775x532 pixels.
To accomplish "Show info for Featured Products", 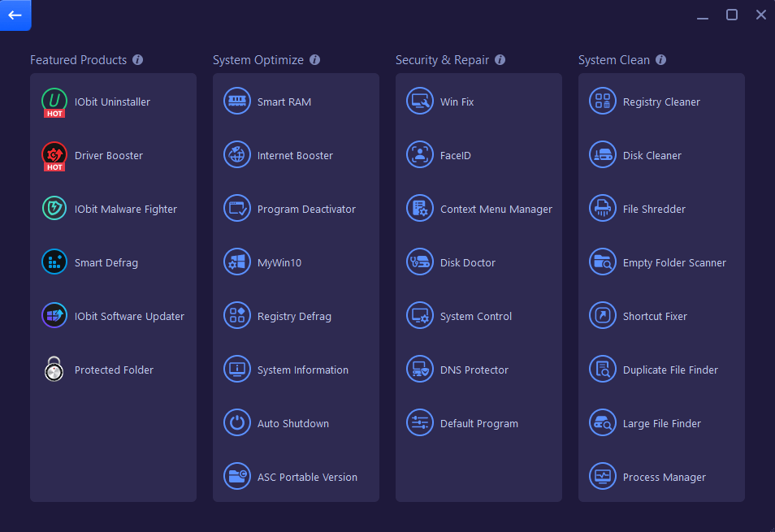I will tap(138, 60).
